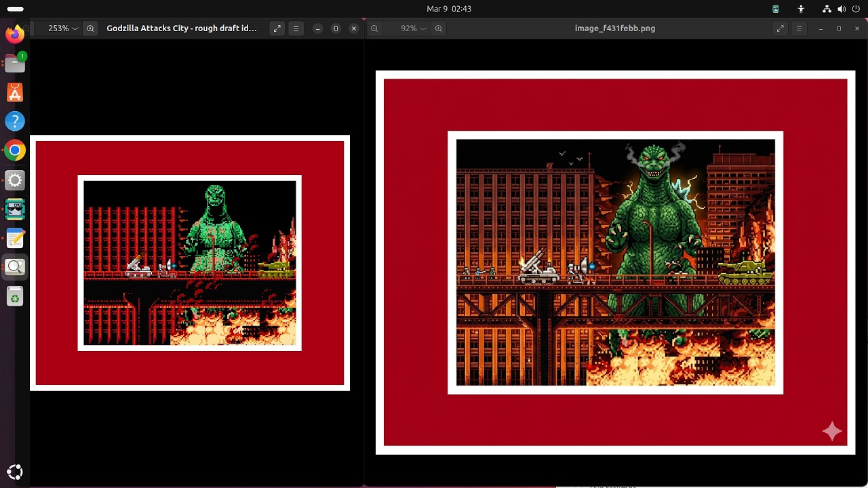The width and height of the screenshot is (868, 488).
Task: Click the robot-face tray indicator in top bar
Action: point(776,9)
